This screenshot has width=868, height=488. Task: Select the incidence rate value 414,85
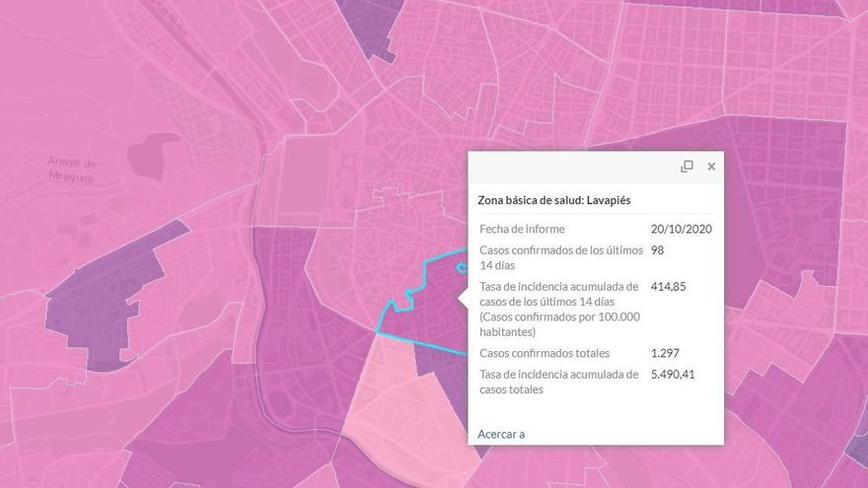click(x=668, y=287)
